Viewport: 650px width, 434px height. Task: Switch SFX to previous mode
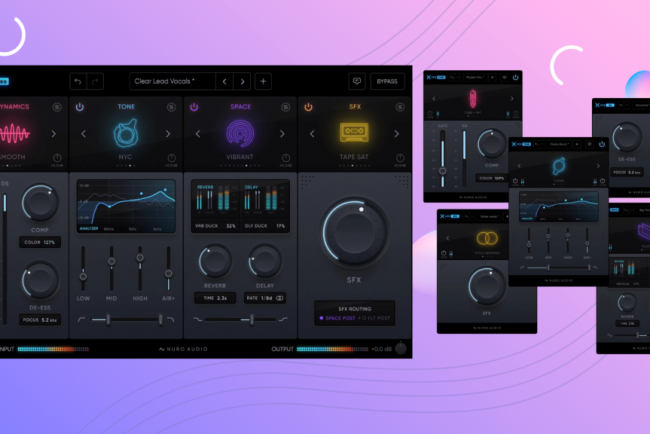coord(312,134)
